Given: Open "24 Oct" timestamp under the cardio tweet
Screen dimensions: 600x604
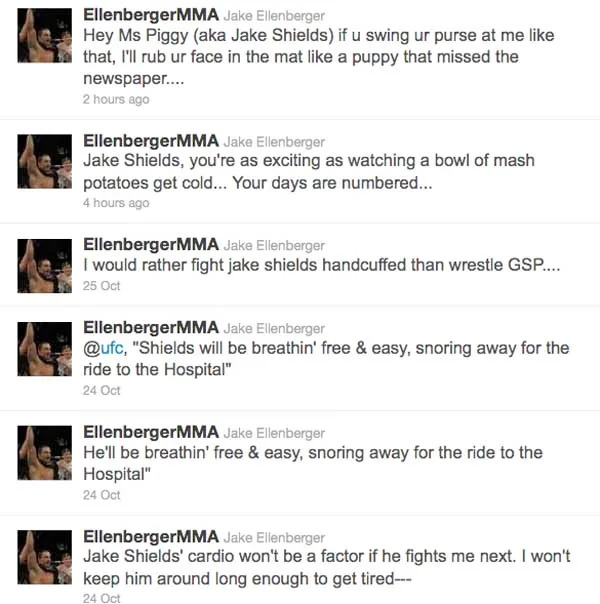Looking at the screenshot, I should pos(101,598).
